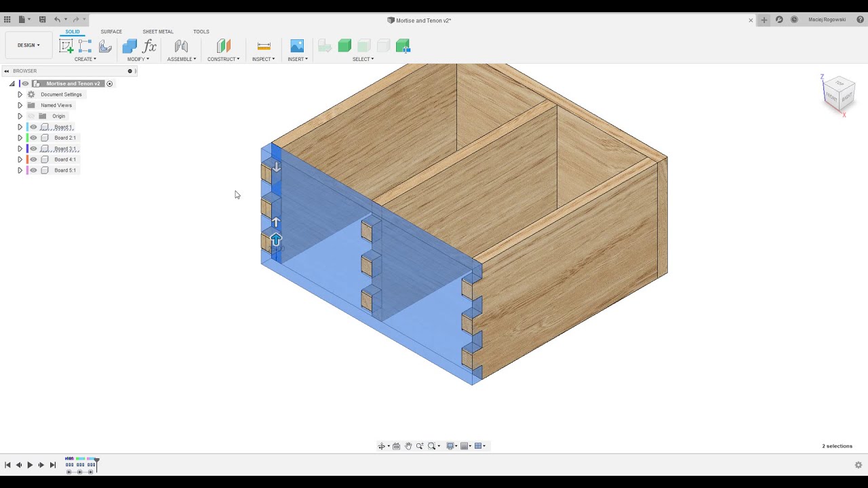Image resolution: width=868 pixels, height=488 pixels.
Task: Play the design timeline
Action: pyautogui.click(x=30, y=465)
